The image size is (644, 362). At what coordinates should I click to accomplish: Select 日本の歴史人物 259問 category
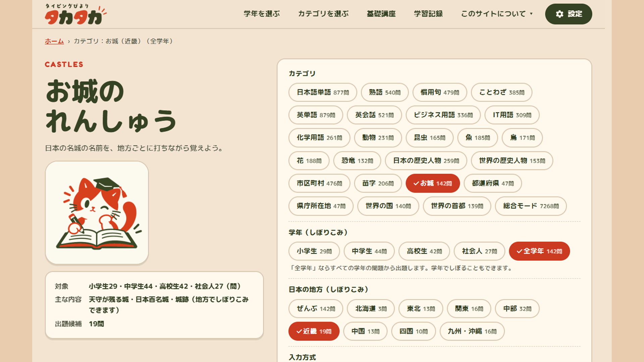tap(426, 161)
